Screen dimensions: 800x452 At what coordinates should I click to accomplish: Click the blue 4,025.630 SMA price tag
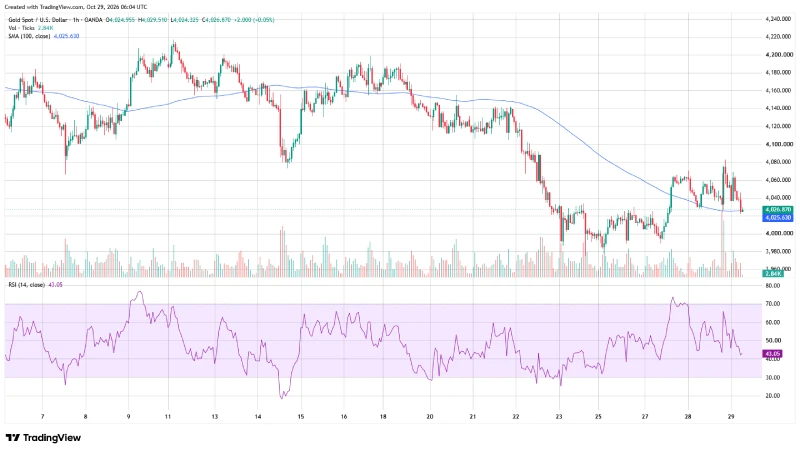(x=778, y=218)
